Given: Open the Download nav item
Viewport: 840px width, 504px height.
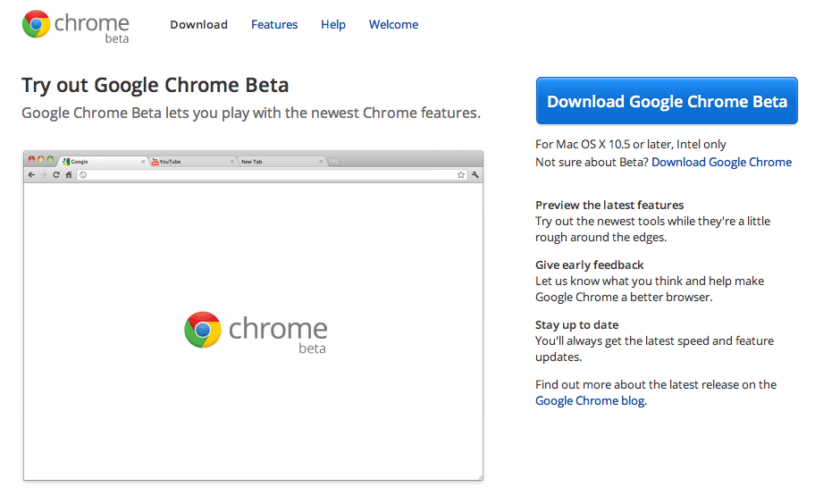Looking at the screenshot, I should 198,25.
